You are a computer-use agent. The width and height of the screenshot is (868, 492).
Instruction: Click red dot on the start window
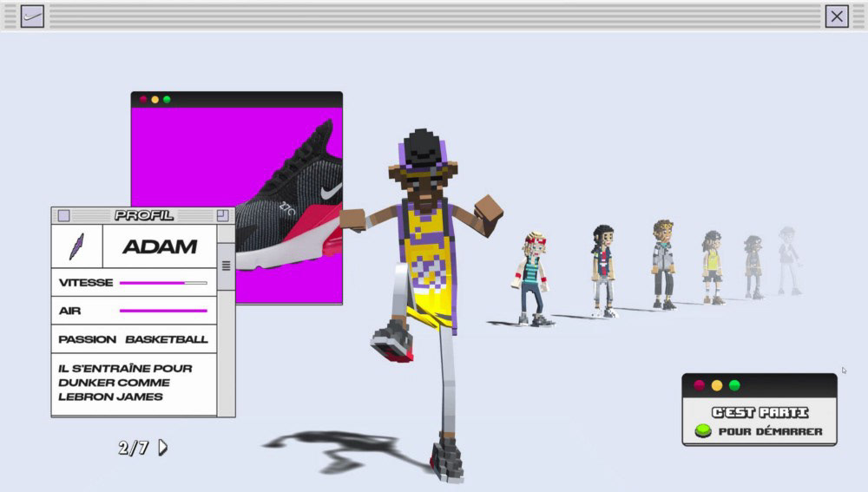[699, 385]
